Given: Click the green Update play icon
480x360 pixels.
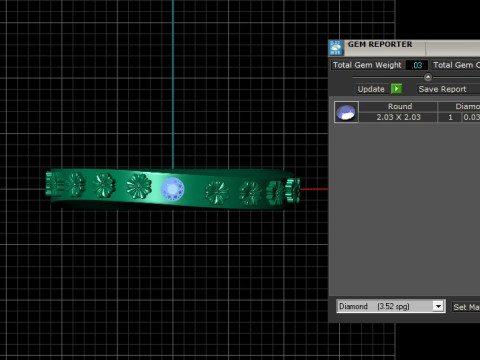Looking at the screenshot, I should (396, 89).
